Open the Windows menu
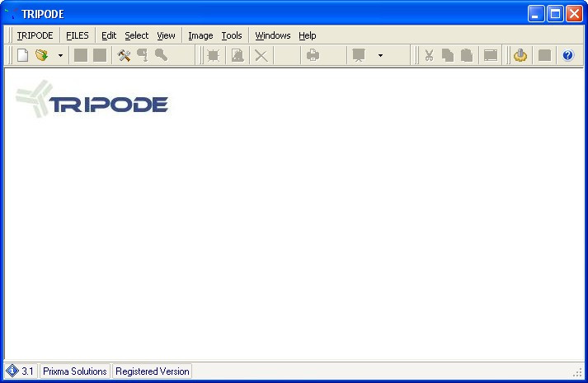 [x=273, y=35]
